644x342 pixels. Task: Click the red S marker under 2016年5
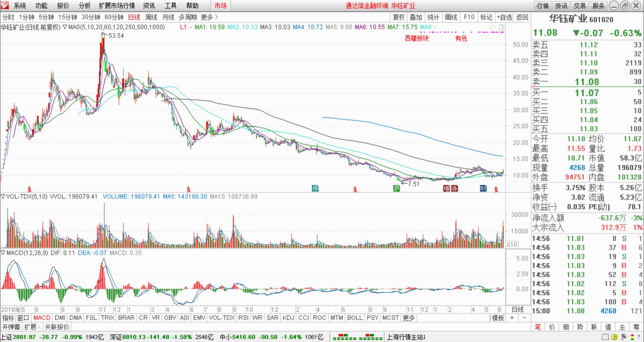click(30, 189)
